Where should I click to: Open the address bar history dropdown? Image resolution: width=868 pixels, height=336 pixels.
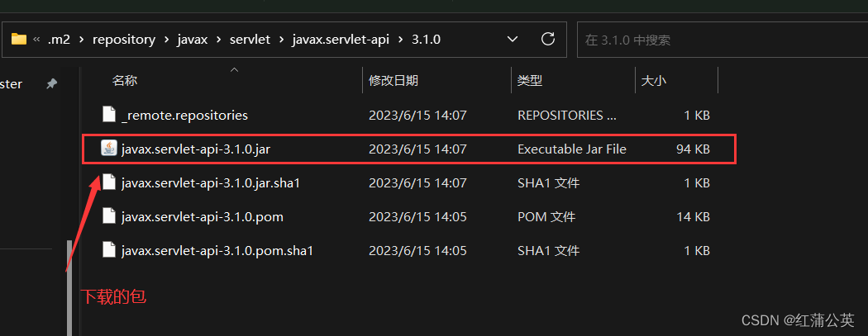[513, 40]
